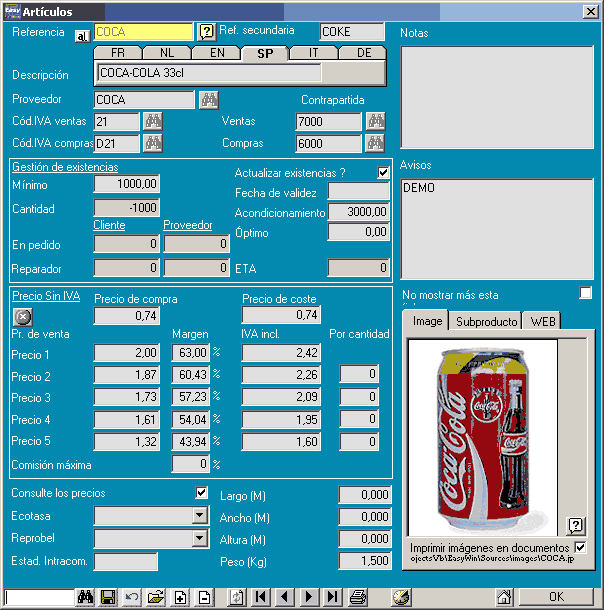Click the Descripción field COCA-COLA 33cl
Viewport: 604px width, 610px height.
210,73
